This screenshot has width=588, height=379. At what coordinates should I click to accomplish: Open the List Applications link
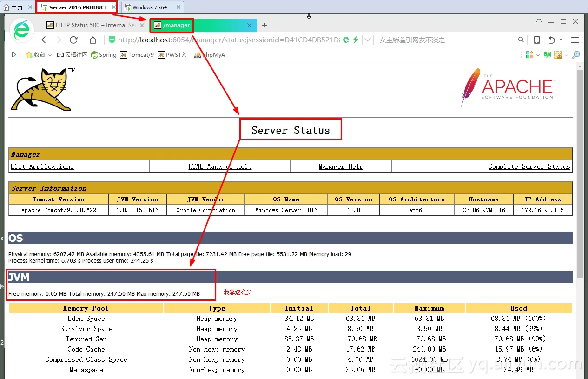click(x=42, y=166)
